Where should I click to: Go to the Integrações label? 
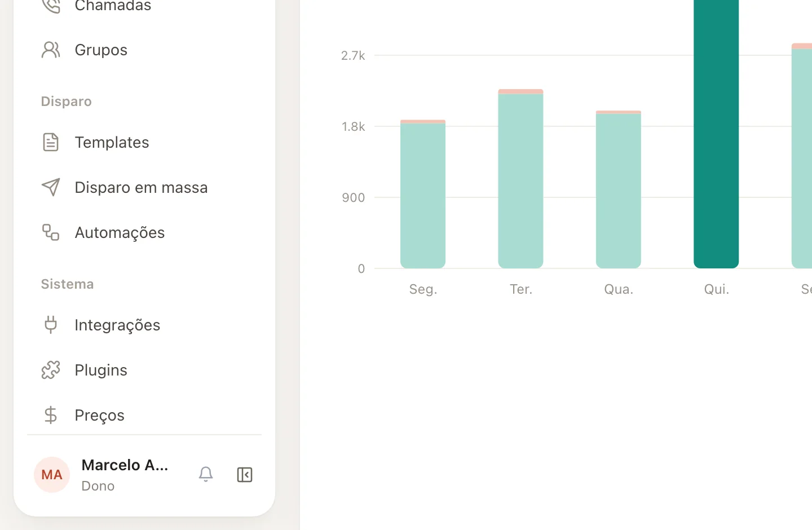click(117, 325)
